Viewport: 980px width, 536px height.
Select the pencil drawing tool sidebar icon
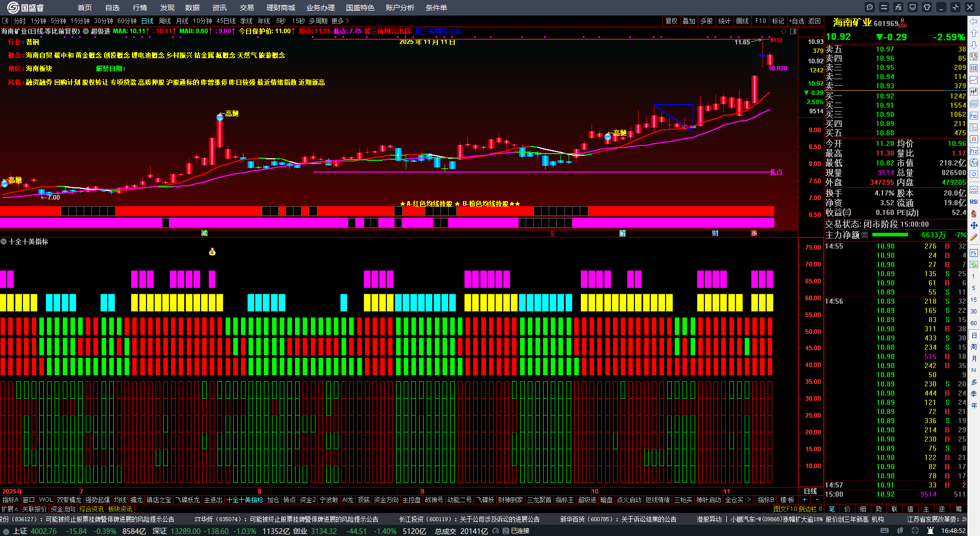(974, 237)
